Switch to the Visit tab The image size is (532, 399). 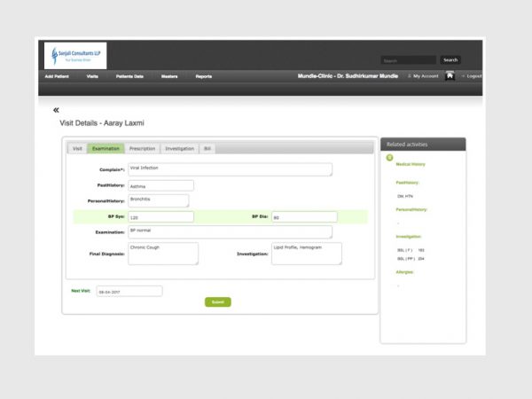(77, 149)
